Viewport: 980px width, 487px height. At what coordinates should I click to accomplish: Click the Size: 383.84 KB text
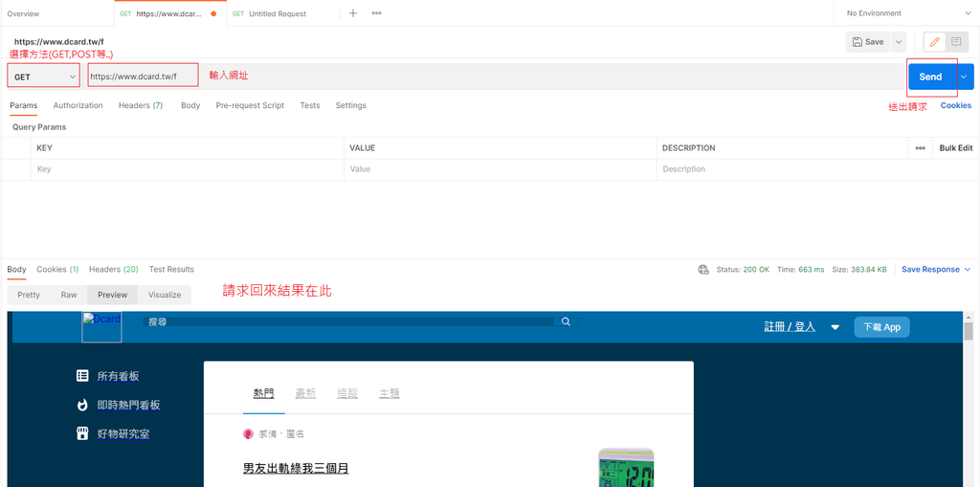[859, 270]
